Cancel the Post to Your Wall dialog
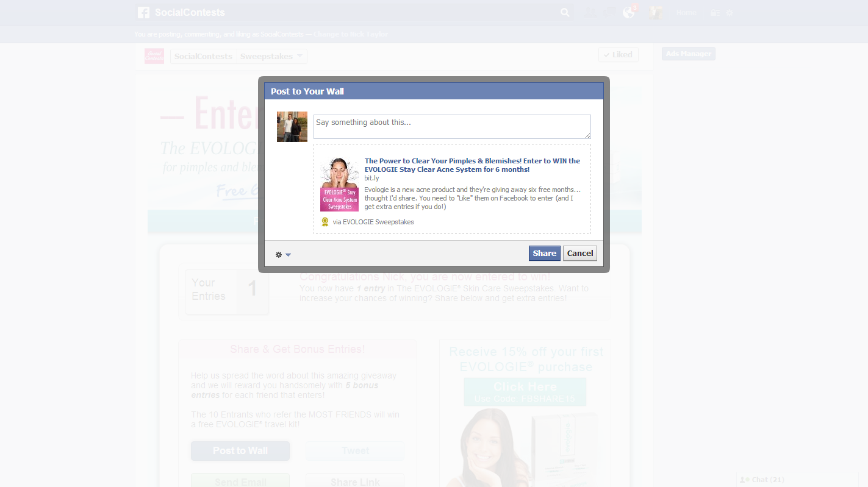868x487 pixels. pos(579,254)
